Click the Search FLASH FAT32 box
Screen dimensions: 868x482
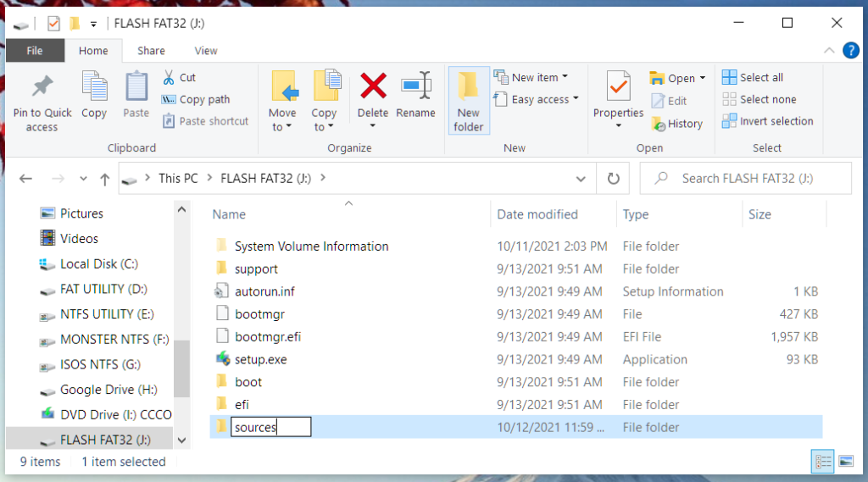click(746, 178)
